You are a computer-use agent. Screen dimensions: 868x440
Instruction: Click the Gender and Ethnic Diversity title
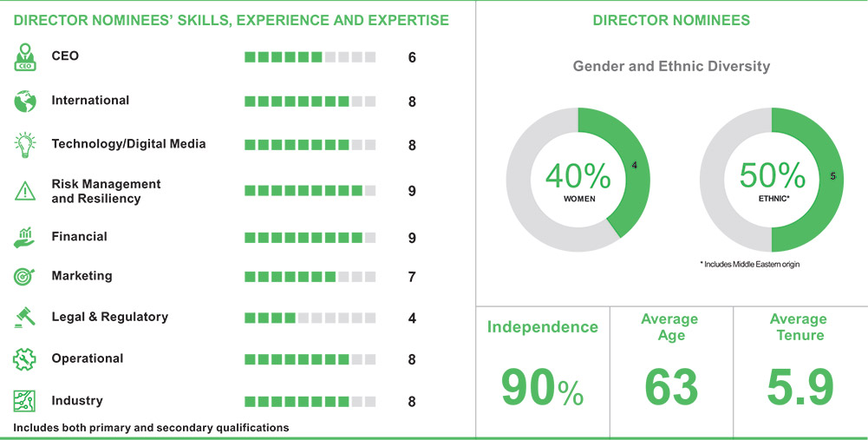tap(671, 66)
